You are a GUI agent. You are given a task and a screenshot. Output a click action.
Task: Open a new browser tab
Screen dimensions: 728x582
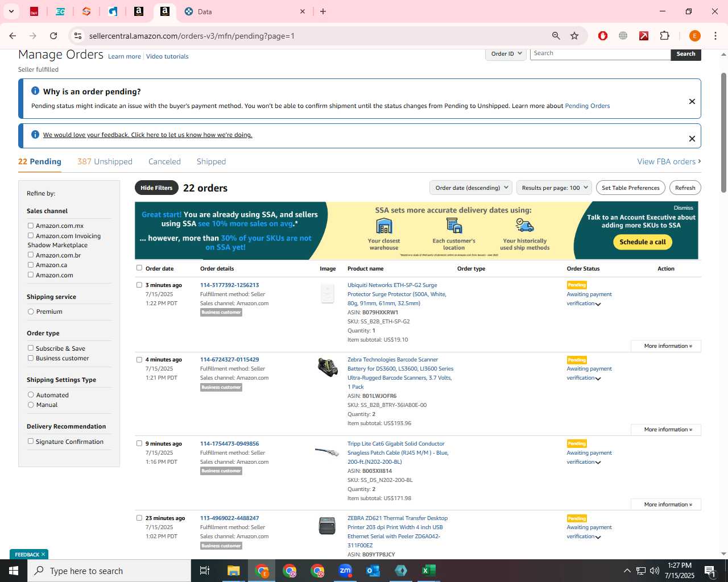[323, 11]
